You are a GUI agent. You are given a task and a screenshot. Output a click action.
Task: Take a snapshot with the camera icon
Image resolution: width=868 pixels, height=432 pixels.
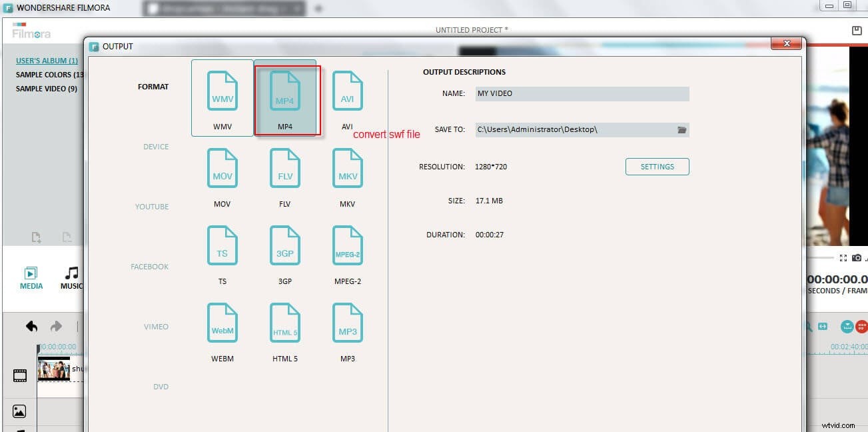click(857, 258)
